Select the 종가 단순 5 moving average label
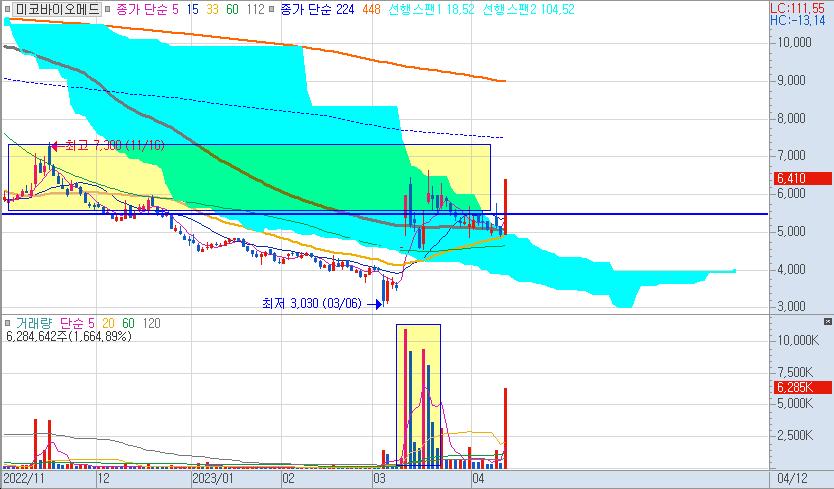The width and height of the screenshot is (834, 489). coord(147,9)
